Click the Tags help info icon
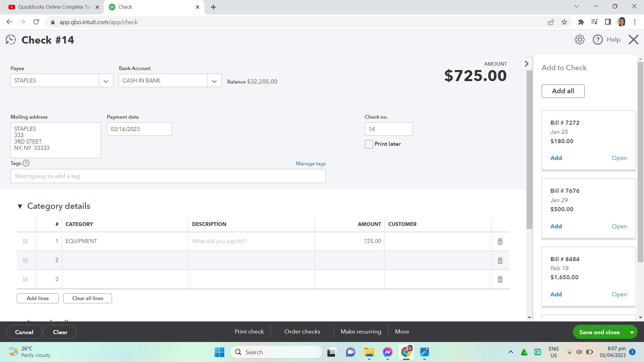Screen dimensions: 644x362 (x=26, y=163)
